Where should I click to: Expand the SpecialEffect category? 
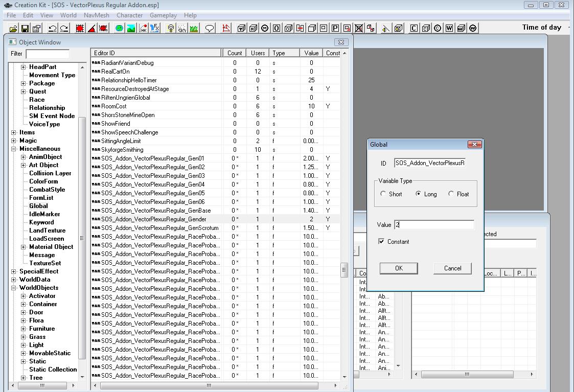coord(13,271)
